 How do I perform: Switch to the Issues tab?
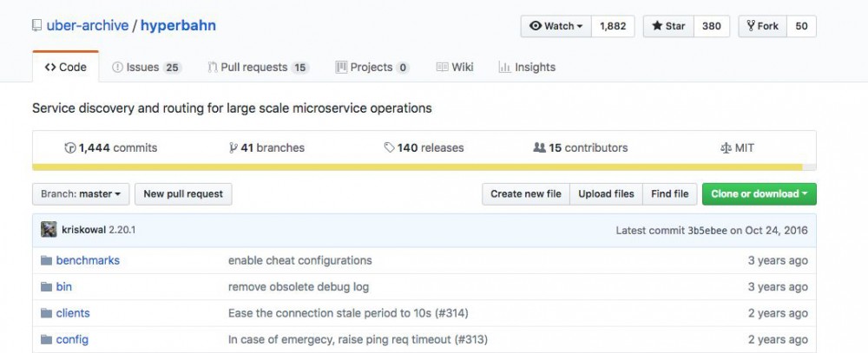coord(147,68)
